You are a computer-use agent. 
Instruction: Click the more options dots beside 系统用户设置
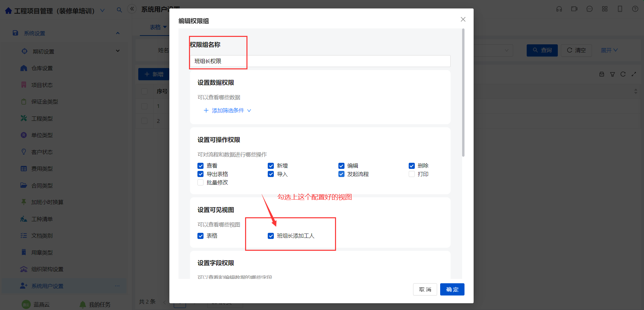click(117, 286)
